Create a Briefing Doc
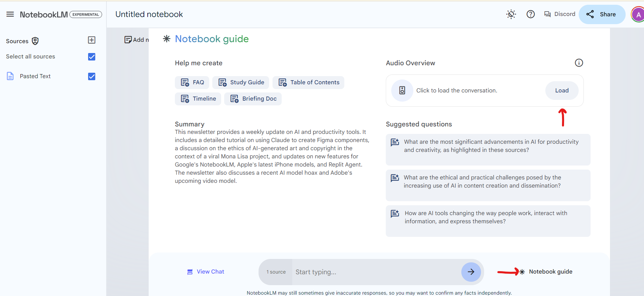 (x=253, y=99)
